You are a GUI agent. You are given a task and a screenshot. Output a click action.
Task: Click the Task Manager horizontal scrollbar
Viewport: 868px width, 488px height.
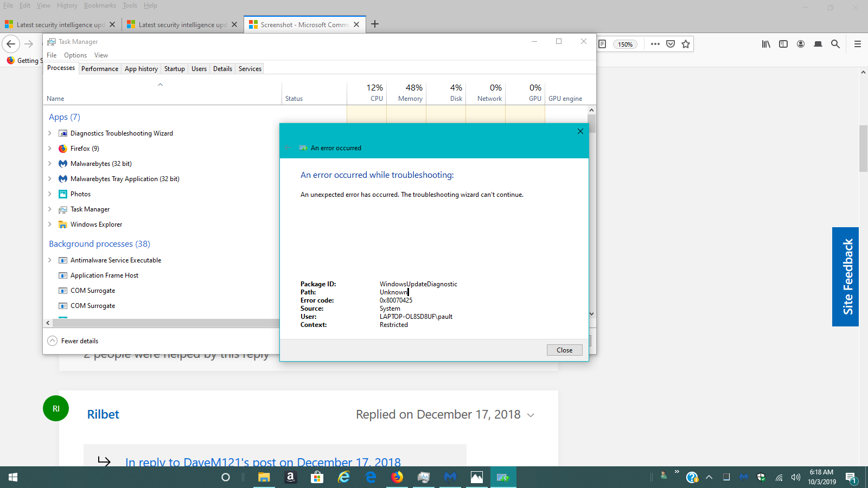tap(163, 323)
